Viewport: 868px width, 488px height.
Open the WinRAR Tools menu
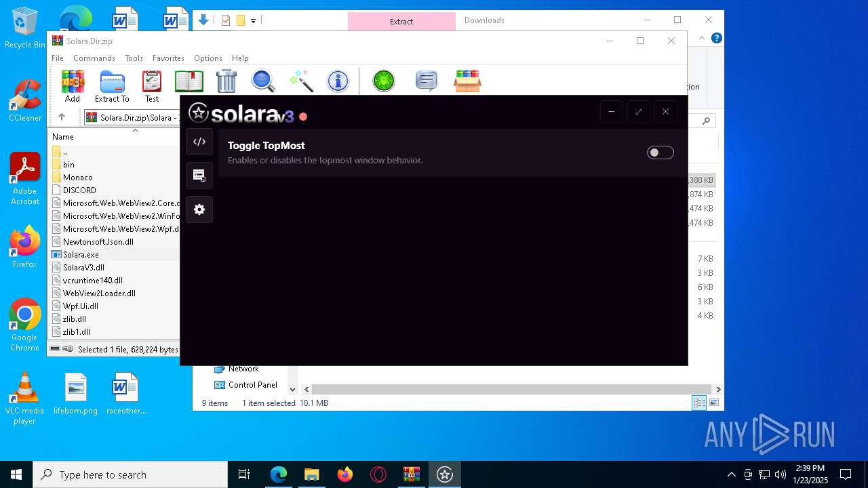134,58
